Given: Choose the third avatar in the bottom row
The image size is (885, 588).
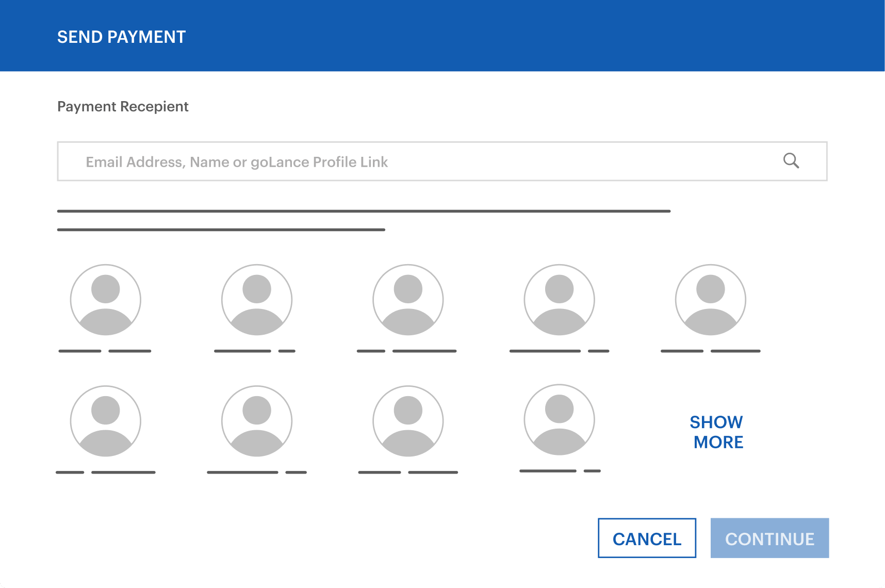Looking at the screenshot, I should tap(408, 421).
